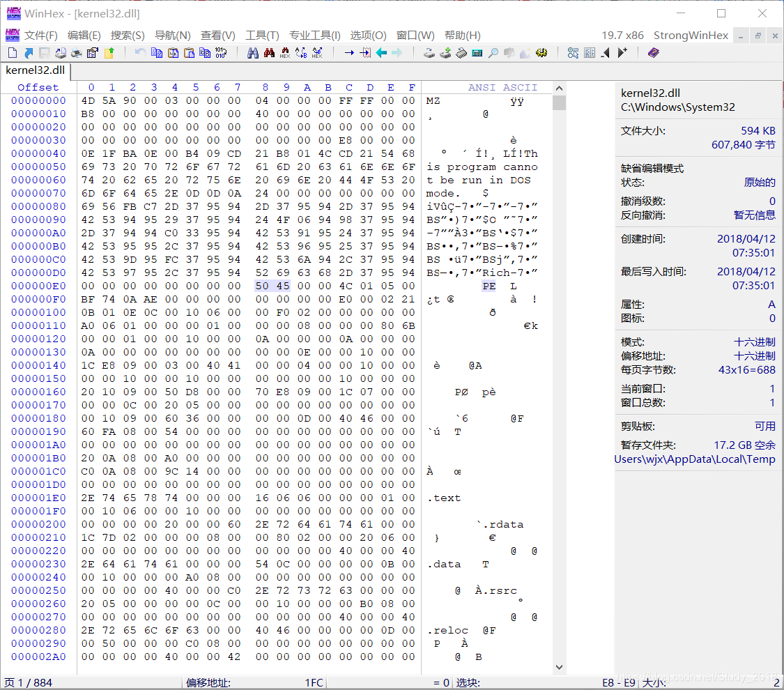This screenshot has width=784, height=690.
Task: Click the 1FC offset status field
Action: pyautogui.click(x=314, y=682)
